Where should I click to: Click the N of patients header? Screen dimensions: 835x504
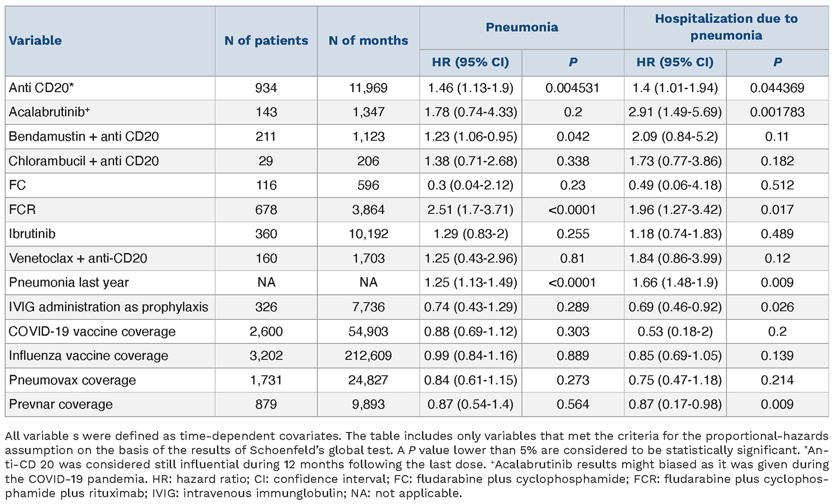[x=266, y=40]
